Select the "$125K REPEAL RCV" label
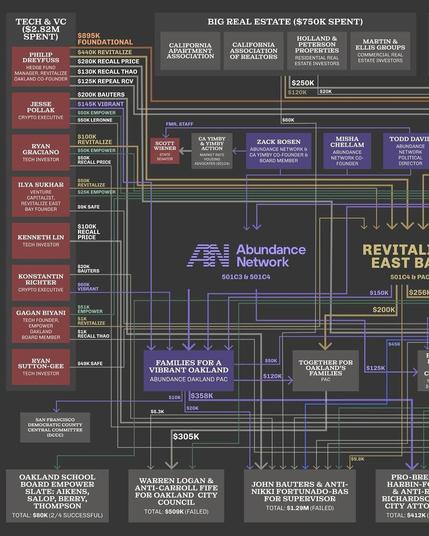Screen dimensions: 429x536 click(105, 81)
